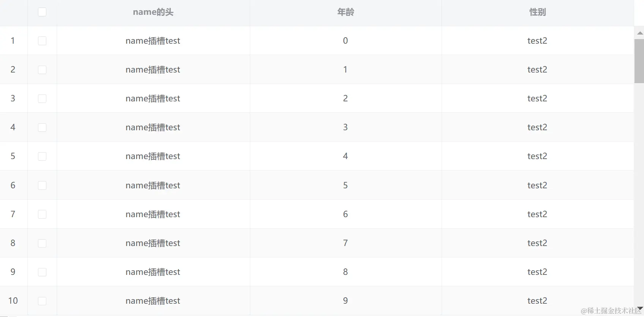Click the test2 cell in row 6
644x317 pixels.
[x=537, y=185]
